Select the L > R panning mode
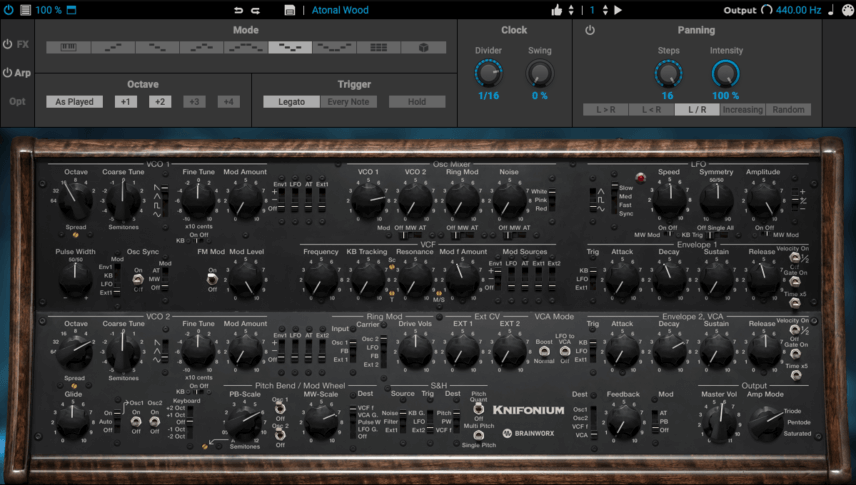856x485 pixels. [605, 109]
